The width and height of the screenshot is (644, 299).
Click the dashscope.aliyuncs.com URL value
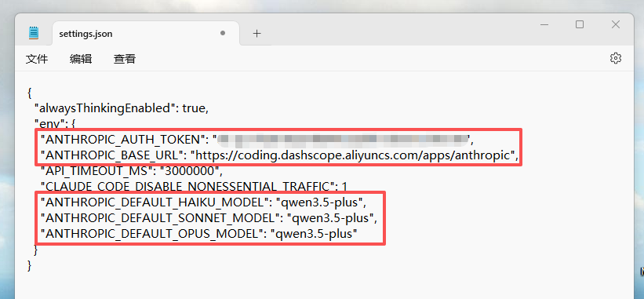point(352,155)
